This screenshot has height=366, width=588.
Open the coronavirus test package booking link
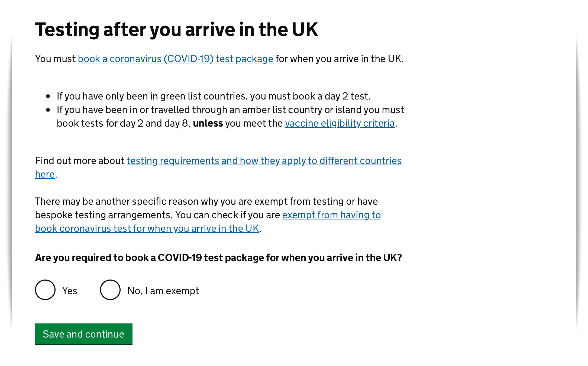(x=176, y=59)
